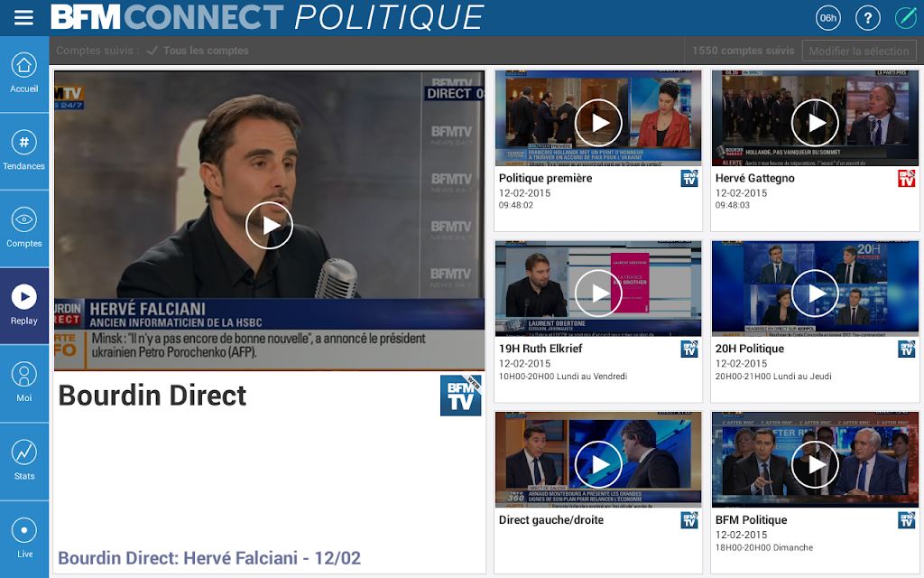Click 10H00-20H00 Lundi au Vendredi schedule
924x578 pixels.
(x=563, y=377)
